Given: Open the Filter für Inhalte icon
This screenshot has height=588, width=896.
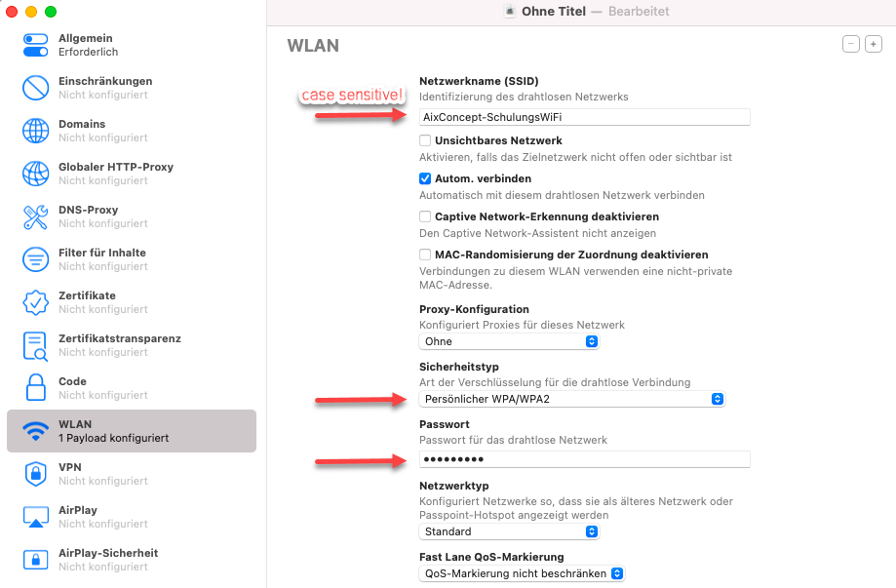Looking at the screenshot, I should [x=36, y=259].
